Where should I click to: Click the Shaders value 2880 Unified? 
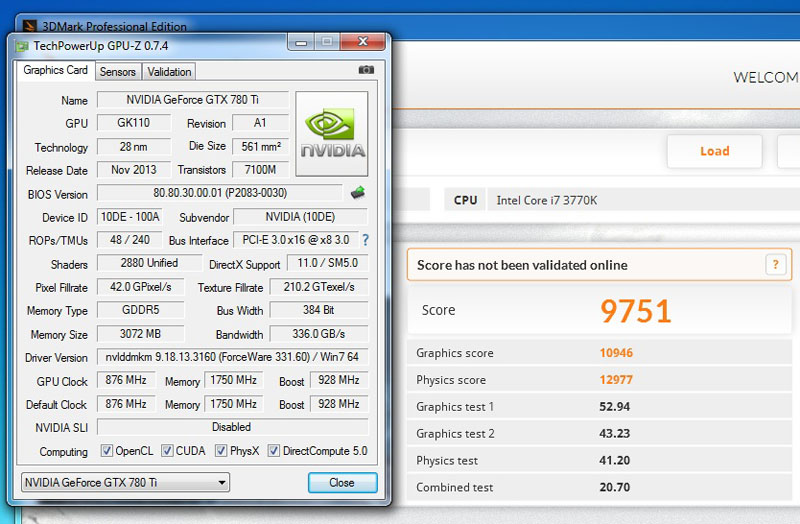click(149, 263)
